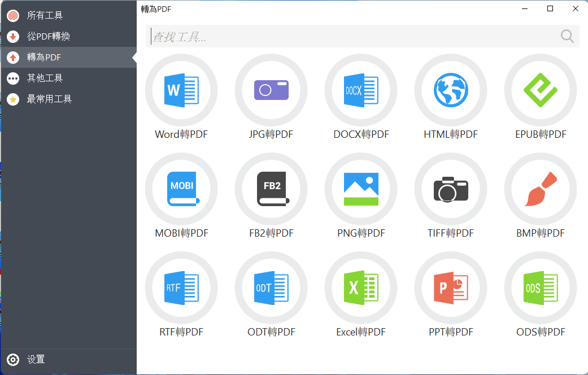Click the settings gear icon
The width and height of the screenshot is (588, 375).
point(13,360)
